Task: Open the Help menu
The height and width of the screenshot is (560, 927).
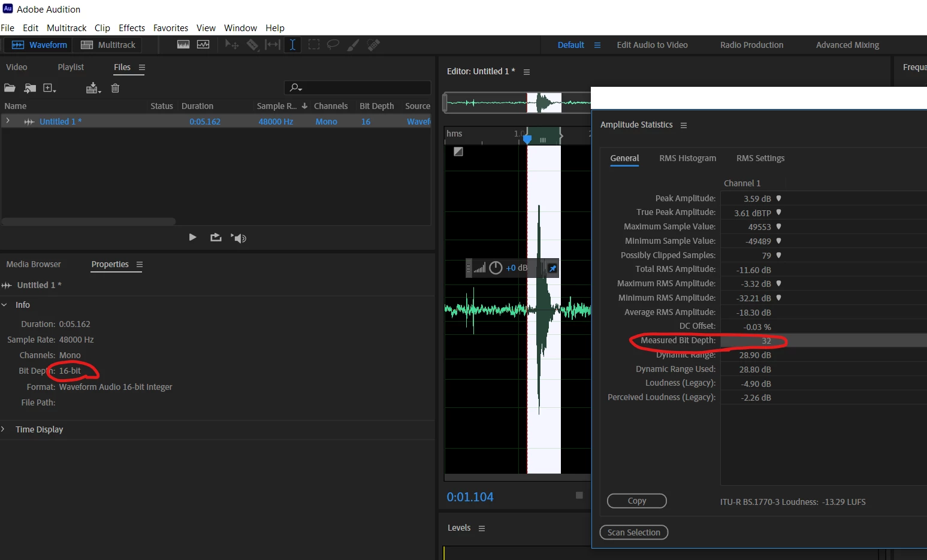Action: coord(275,28)
